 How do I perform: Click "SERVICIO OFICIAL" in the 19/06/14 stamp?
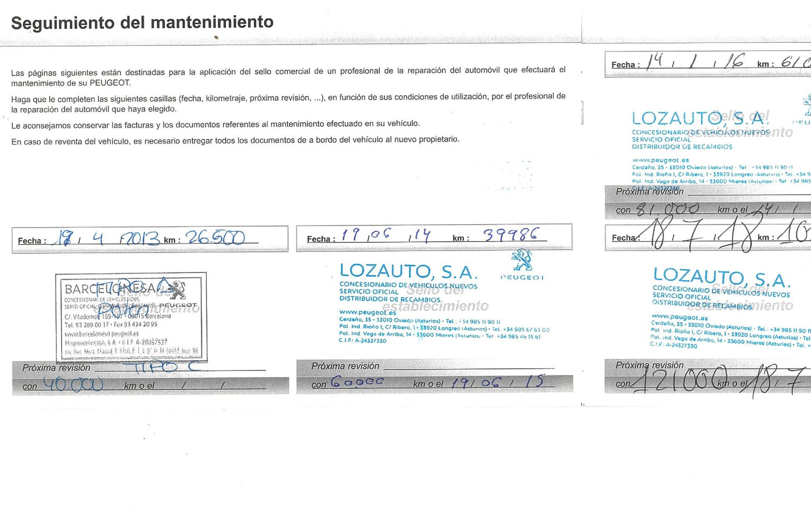(x=369, y=292)
